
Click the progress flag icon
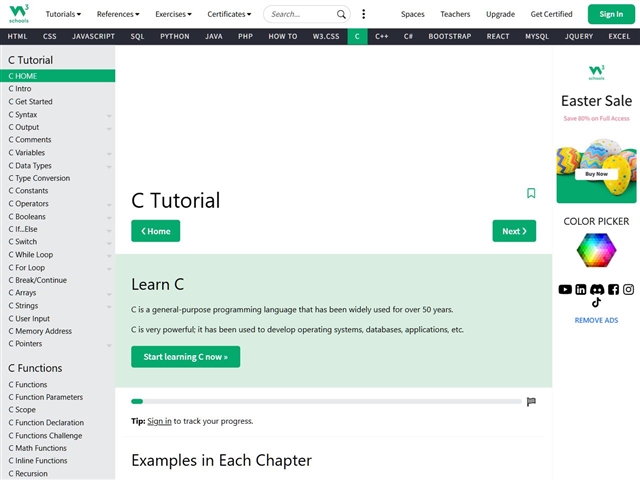click(531, 402)
